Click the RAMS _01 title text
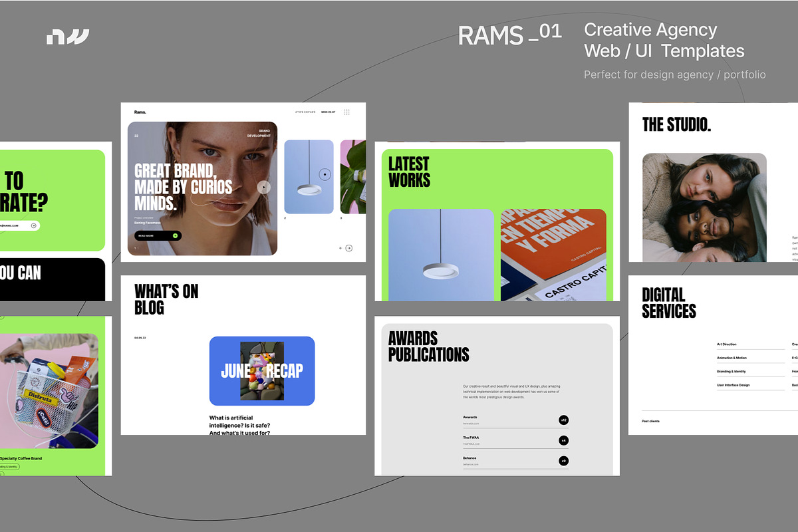Viewport: 798px width, 532px height. pyautogui.click(x=510, y=35)
